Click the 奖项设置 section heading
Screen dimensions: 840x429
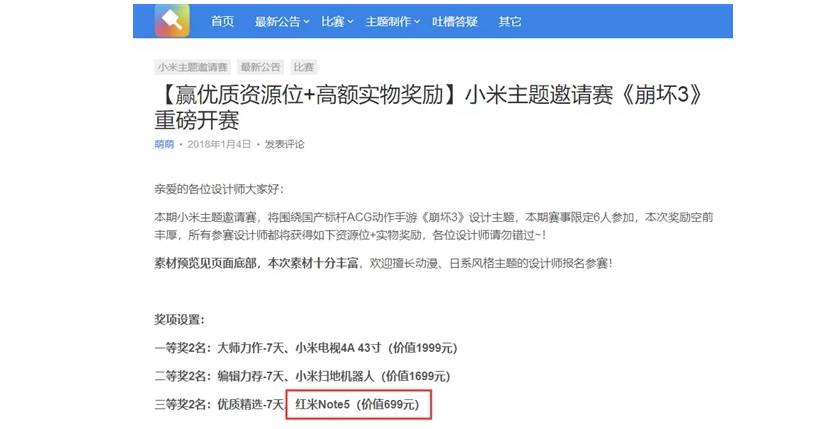(x=179, y=320)
